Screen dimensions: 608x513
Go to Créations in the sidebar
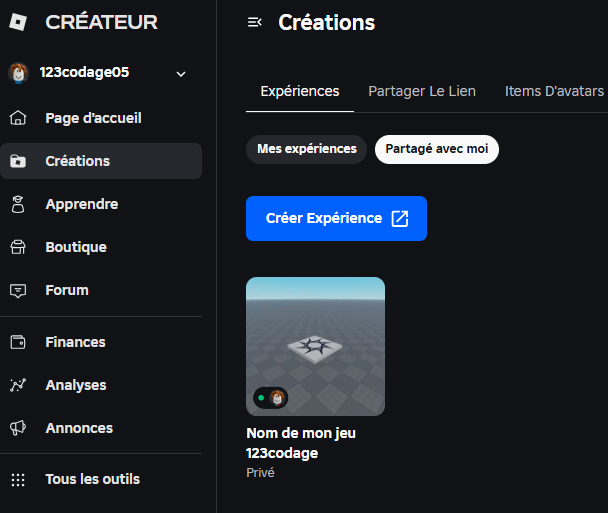(78, 161)
